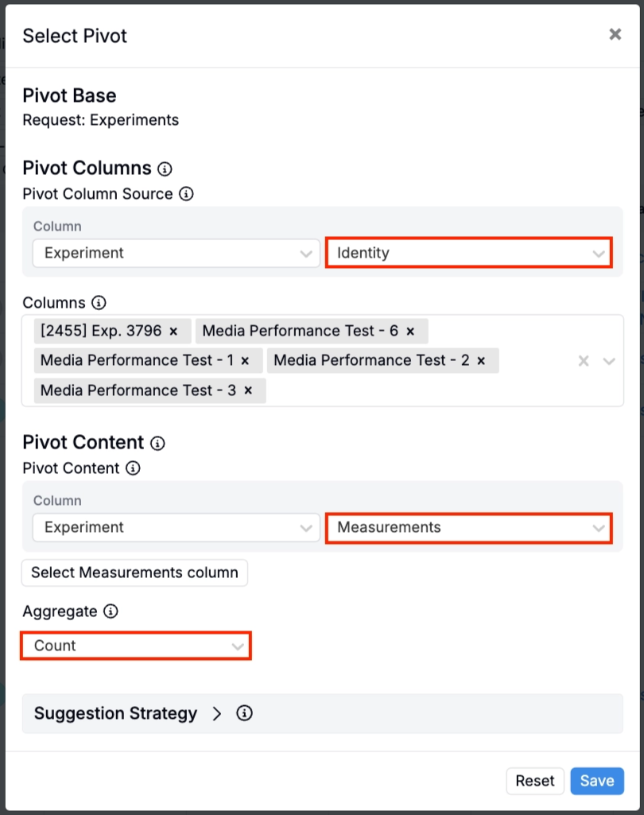This screenshot has width=644, height=815.
Task: Click info icon next to Columns label
Action: 99,302
